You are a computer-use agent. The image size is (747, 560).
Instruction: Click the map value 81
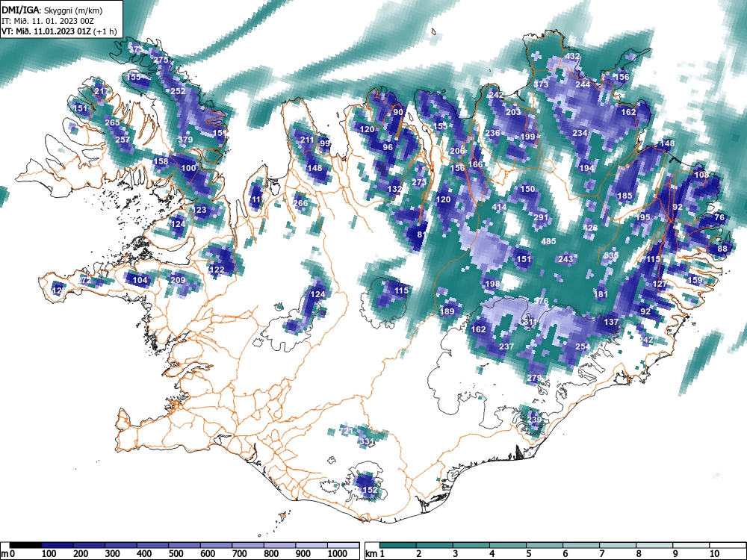click(421, 234)
